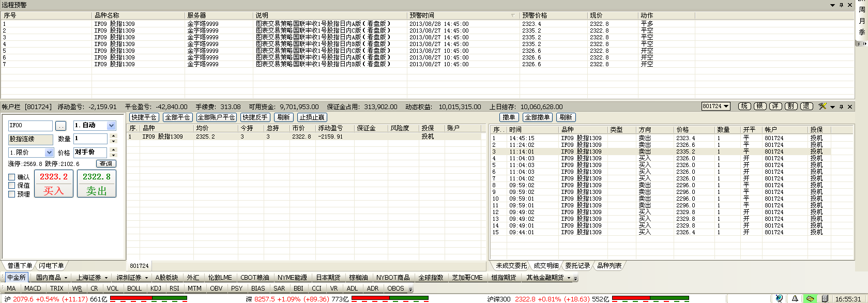Pin the account bar panel with pushpin

841,107
